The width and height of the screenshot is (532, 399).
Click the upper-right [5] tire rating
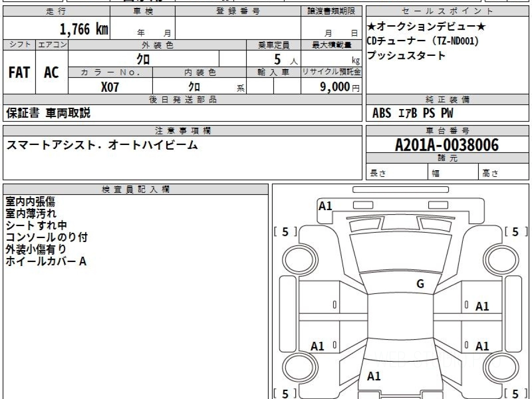tap(516, 232)
